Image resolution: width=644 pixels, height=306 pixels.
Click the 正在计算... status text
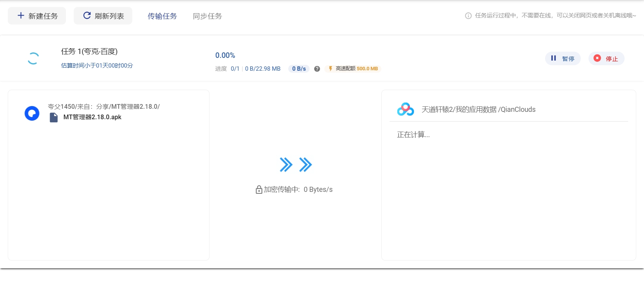(x=413, y=135)
